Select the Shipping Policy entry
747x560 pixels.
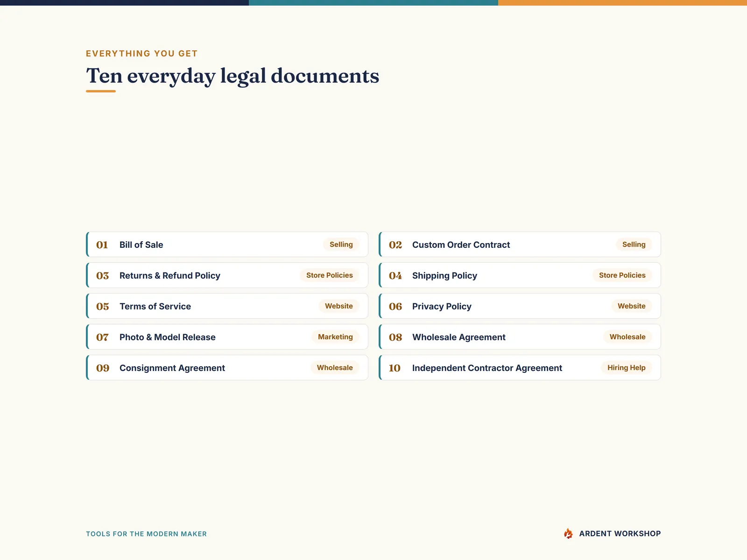tap(520, 275)
